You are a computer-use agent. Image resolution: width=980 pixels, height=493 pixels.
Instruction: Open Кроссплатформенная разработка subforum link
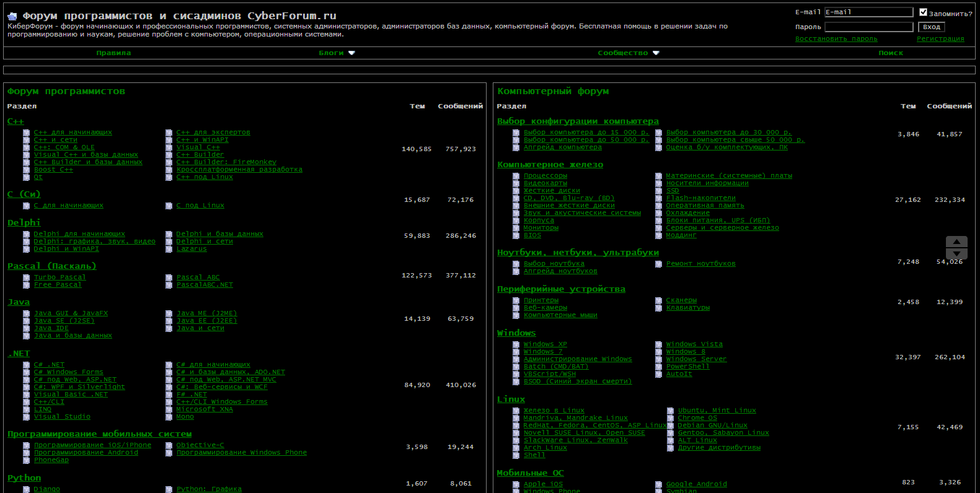tap(239, 170)
